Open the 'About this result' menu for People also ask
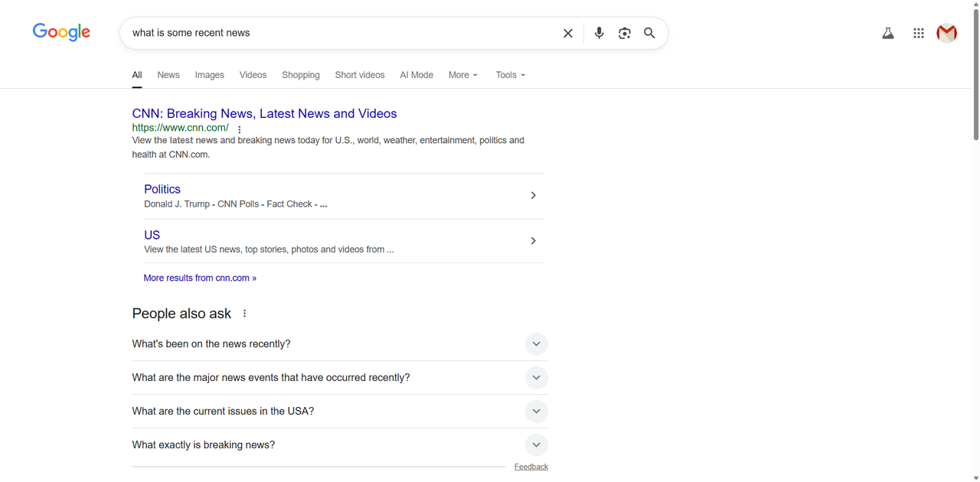 (245, 314)
